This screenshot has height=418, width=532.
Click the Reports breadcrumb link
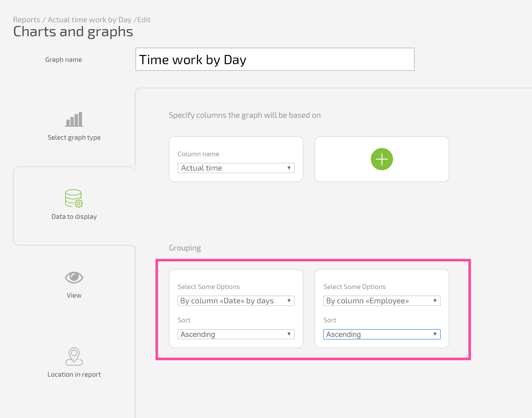pyautogui.click(x=27, y=20)
